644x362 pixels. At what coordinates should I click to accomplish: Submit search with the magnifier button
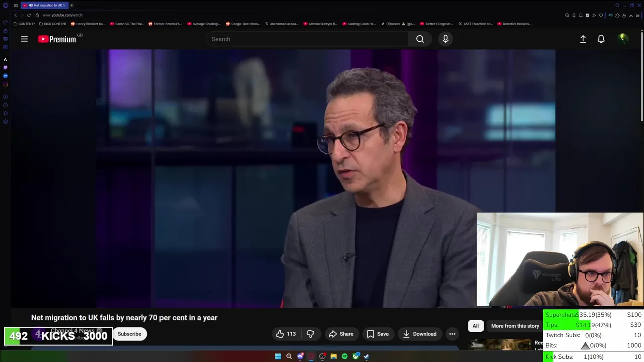[x=420, y=39]
